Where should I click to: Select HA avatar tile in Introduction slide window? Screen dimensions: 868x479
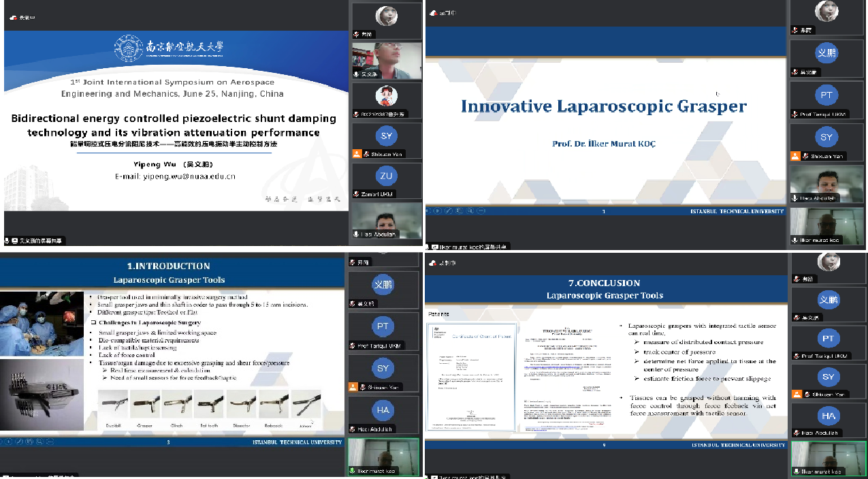coord(383,410)
